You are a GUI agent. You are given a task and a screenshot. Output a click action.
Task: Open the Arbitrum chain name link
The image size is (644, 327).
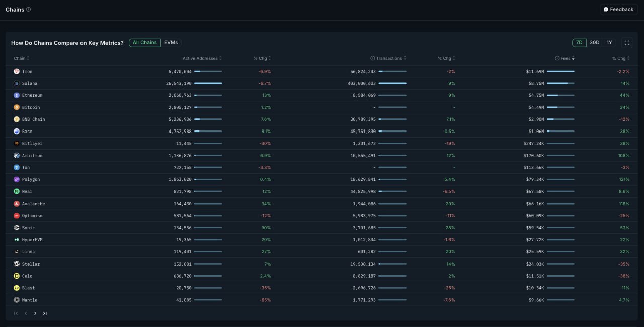pos(32,156)
